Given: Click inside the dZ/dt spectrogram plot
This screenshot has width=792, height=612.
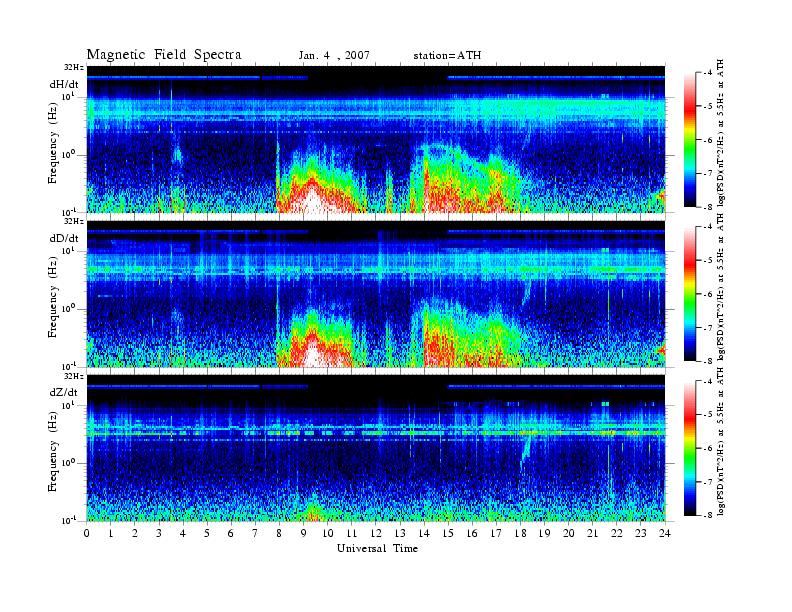Looking at the screenshot, I should point(376,448).
